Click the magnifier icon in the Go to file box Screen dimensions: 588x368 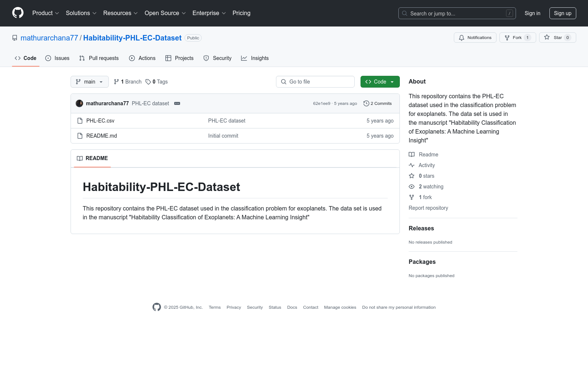284,82
